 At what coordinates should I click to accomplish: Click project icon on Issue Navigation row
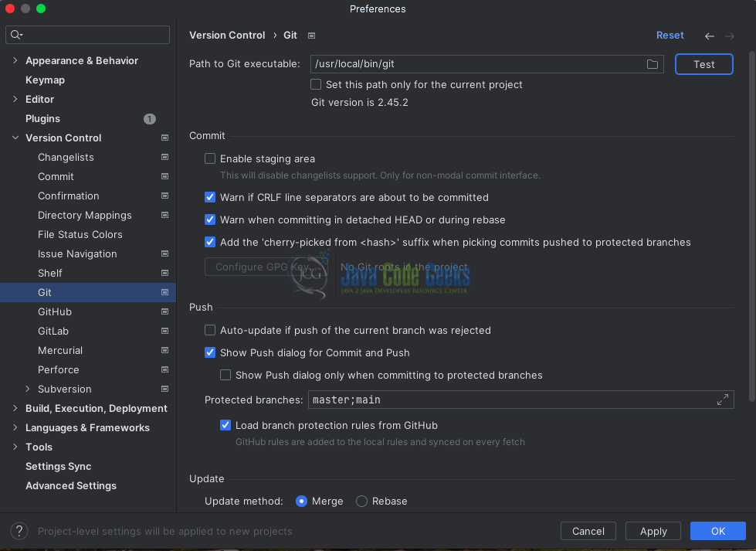click(x=165, y=253)
